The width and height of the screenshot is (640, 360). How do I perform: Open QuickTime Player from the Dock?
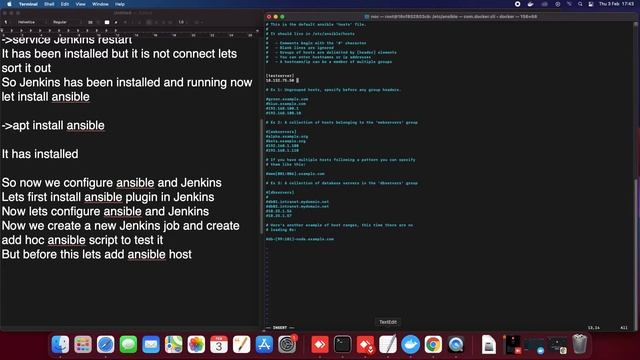456,344
